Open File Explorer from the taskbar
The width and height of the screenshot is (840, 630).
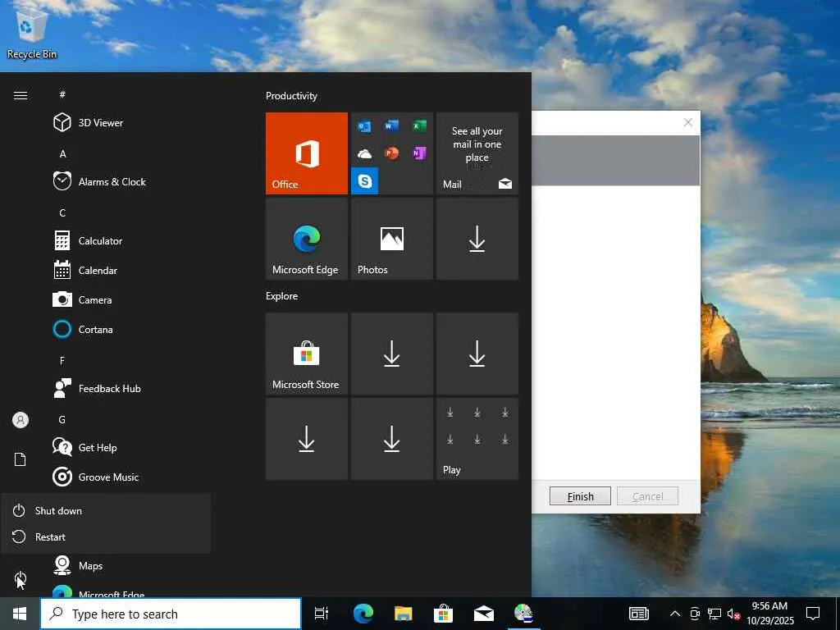[x=403, y=614]
